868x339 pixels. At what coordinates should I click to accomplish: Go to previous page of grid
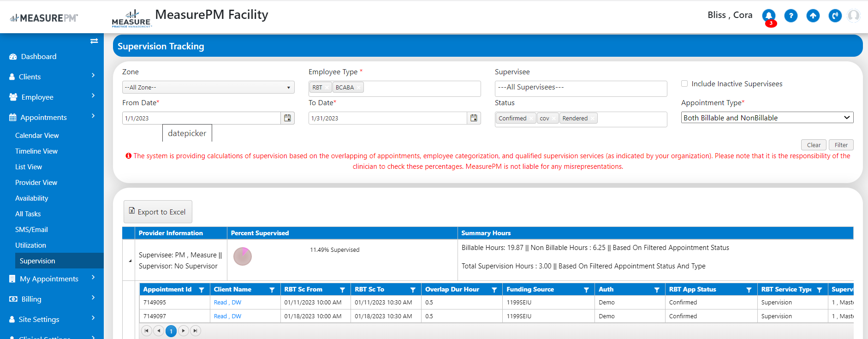click(x=159, y=331)
